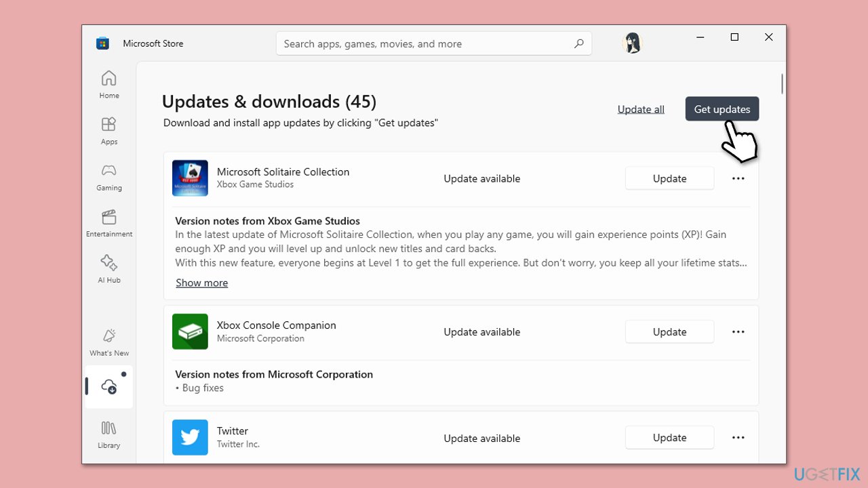Open more options for Microsoft Solitaire Collection
Screen dimensions: 868x488
738,178
